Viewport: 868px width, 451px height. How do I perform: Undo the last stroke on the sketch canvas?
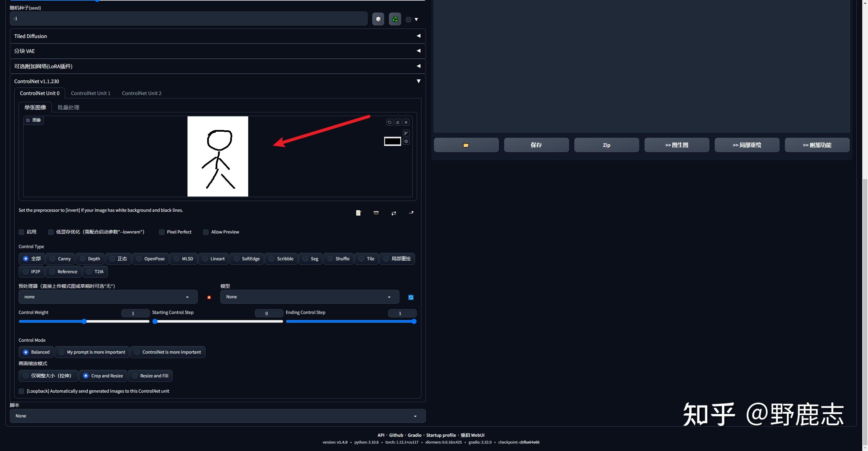coord(389,122)
